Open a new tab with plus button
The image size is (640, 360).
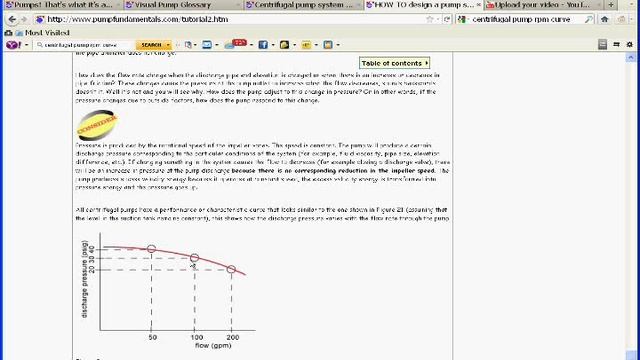point(611,5)
